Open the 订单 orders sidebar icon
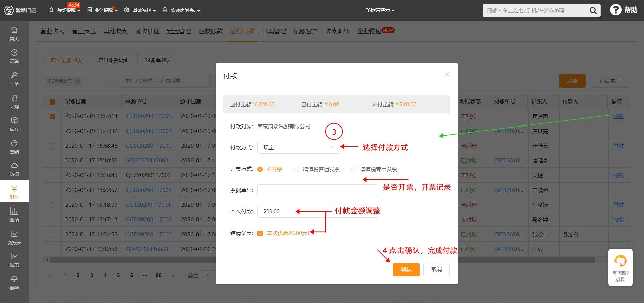The image size is (644, 303). tap(14, 52)
